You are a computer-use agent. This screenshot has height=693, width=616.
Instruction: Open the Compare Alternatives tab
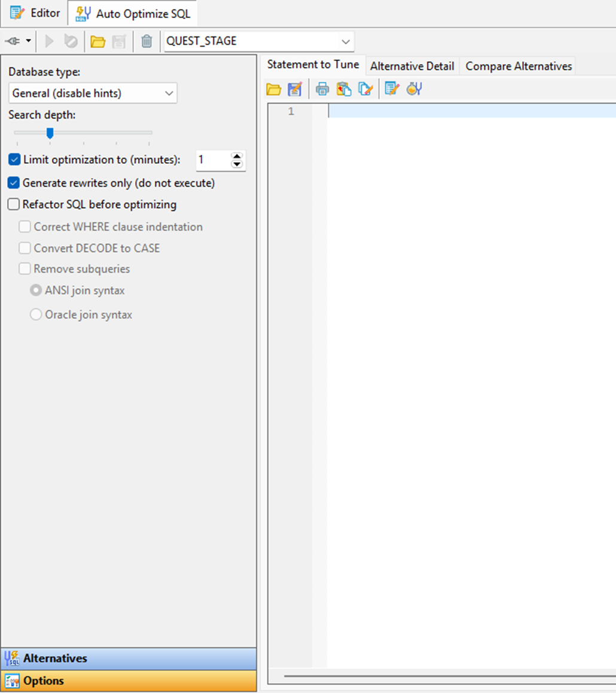click(x=519, y=66)
